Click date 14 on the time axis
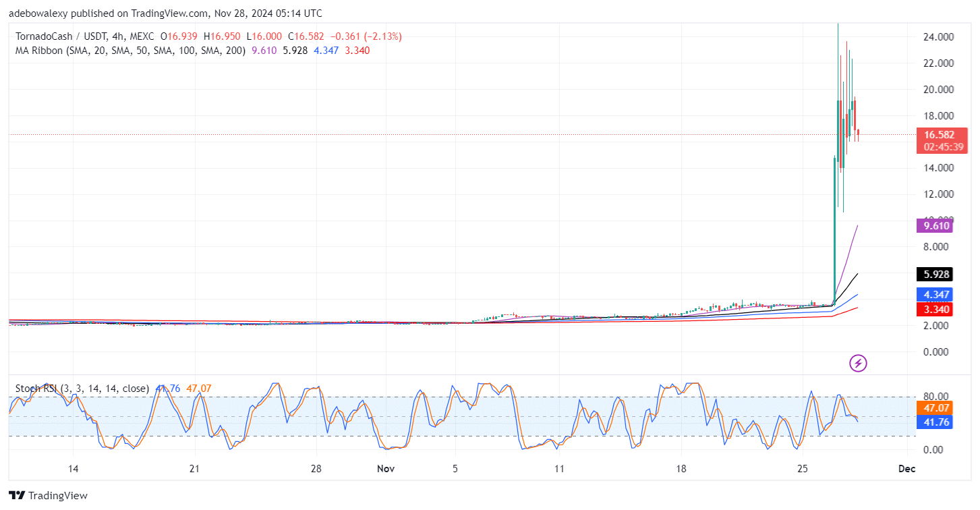 pyautogui.click(x=73, y=468)
